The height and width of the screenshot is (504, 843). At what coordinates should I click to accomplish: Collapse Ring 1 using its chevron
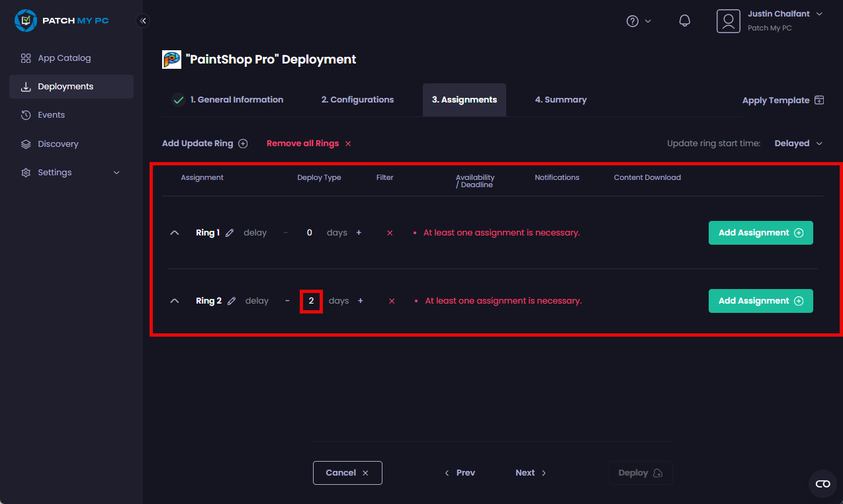(x=174, y=232)
